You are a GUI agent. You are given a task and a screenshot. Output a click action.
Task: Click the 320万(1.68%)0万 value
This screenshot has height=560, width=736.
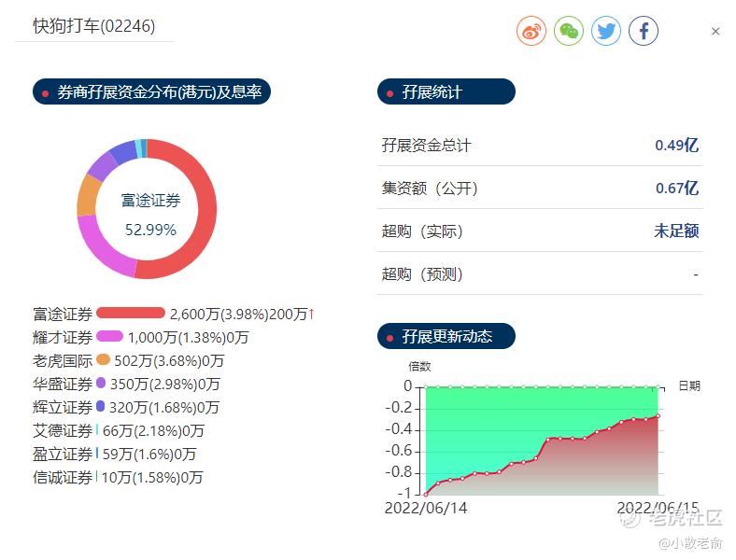(164, 407)
